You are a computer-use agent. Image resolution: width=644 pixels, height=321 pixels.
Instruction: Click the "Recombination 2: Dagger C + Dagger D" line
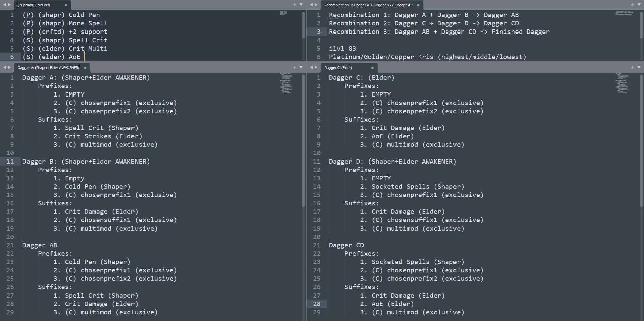point(424,23)
